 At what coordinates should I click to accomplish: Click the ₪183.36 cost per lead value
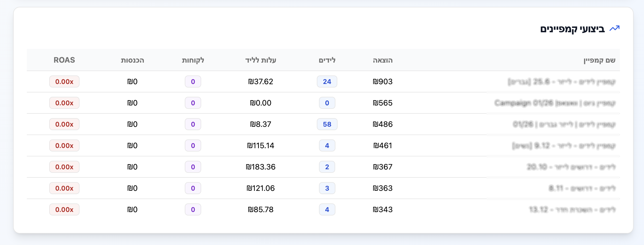(260, 167)
